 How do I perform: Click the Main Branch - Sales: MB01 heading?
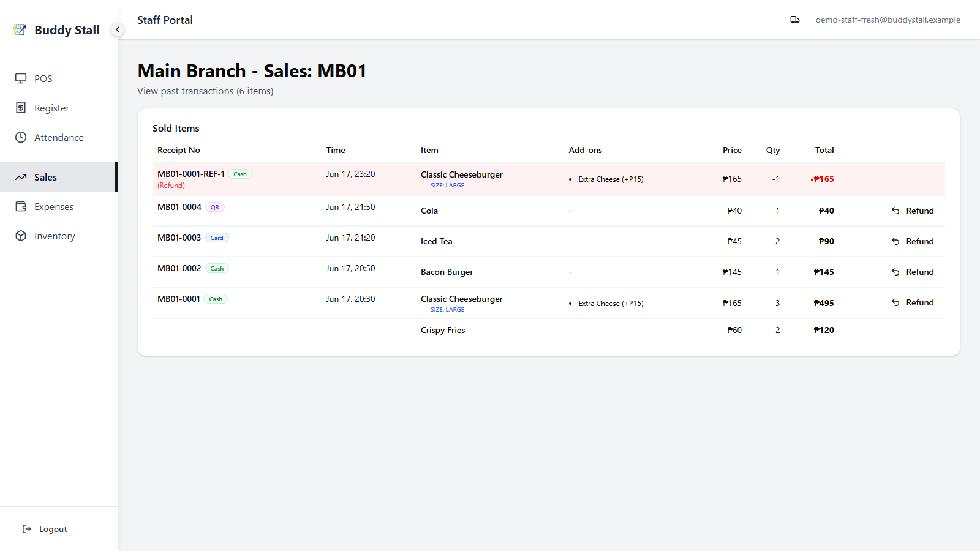coord(252,70)
